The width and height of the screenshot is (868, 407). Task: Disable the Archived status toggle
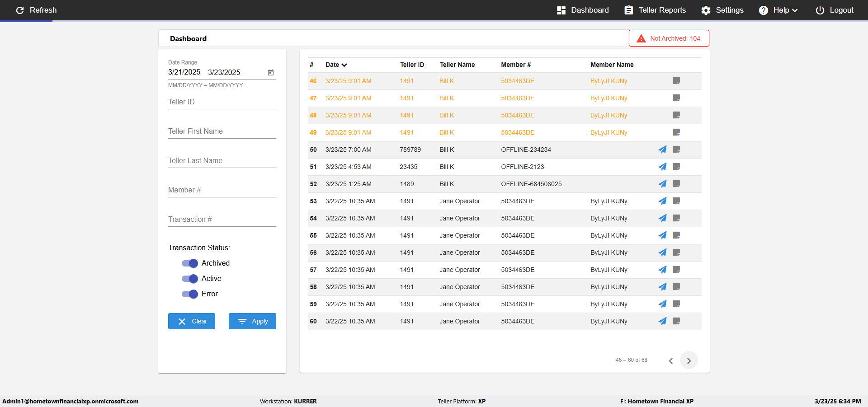(190, 263)
